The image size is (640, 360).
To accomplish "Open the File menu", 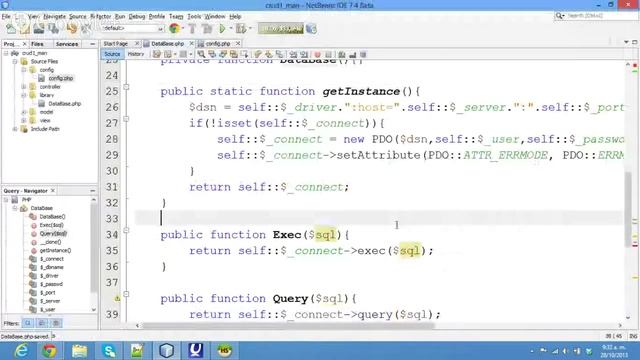I will click(6, 16).
